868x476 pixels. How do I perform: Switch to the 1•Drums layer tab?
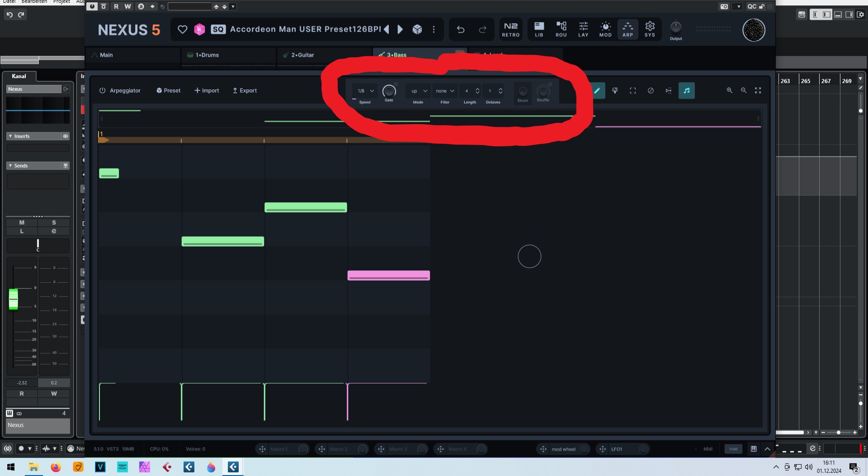(x=229, y=55)
